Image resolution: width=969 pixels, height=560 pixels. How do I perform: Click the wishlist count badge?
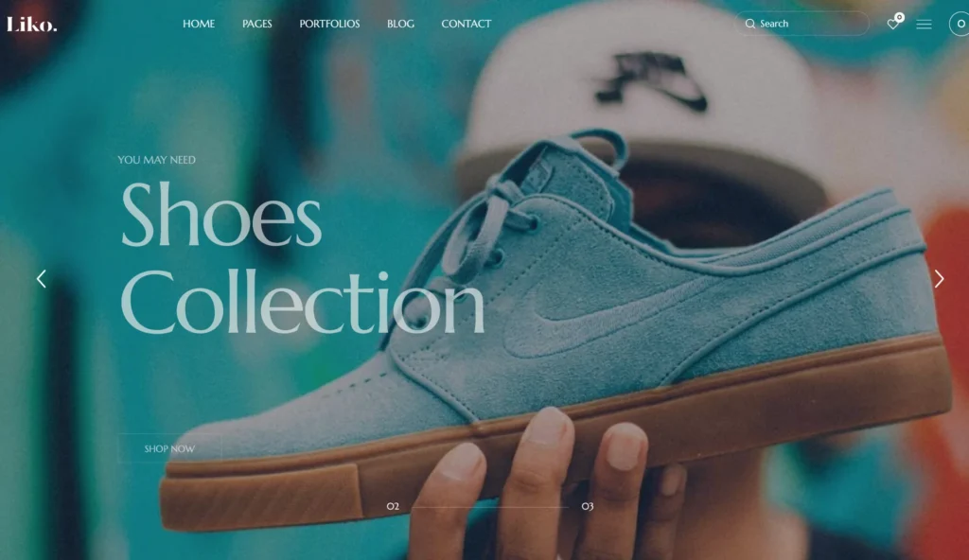(x=900, y=17)
